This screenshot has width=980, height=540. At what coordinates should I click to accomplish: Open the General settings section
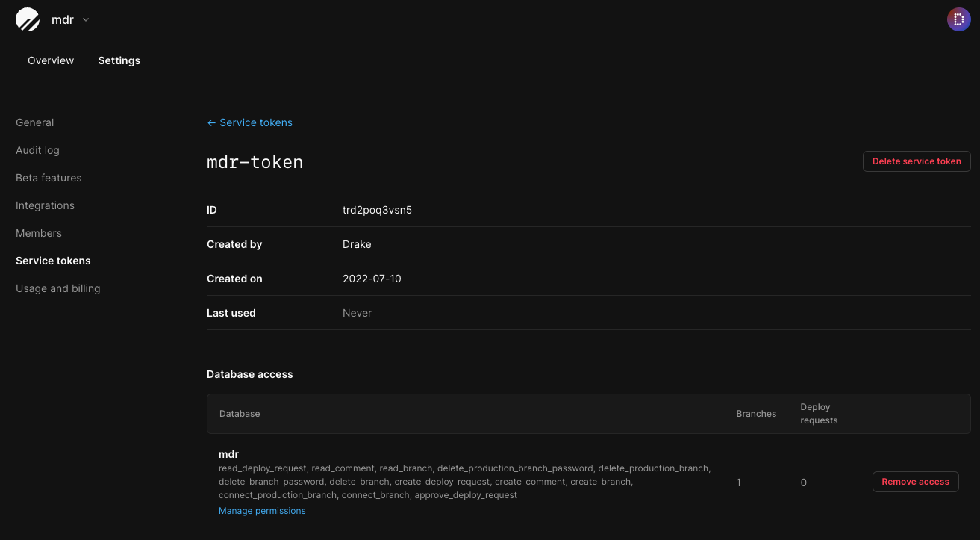(34, 122)
